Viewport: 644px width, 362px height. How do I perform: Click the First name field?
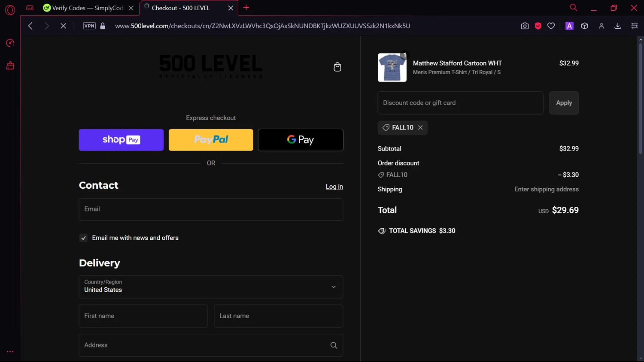[143, 316]
